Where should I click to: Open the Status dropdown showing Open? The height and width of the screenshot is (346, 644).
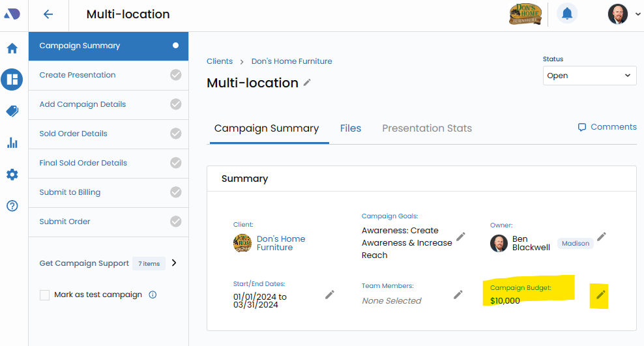coord(589,76)
